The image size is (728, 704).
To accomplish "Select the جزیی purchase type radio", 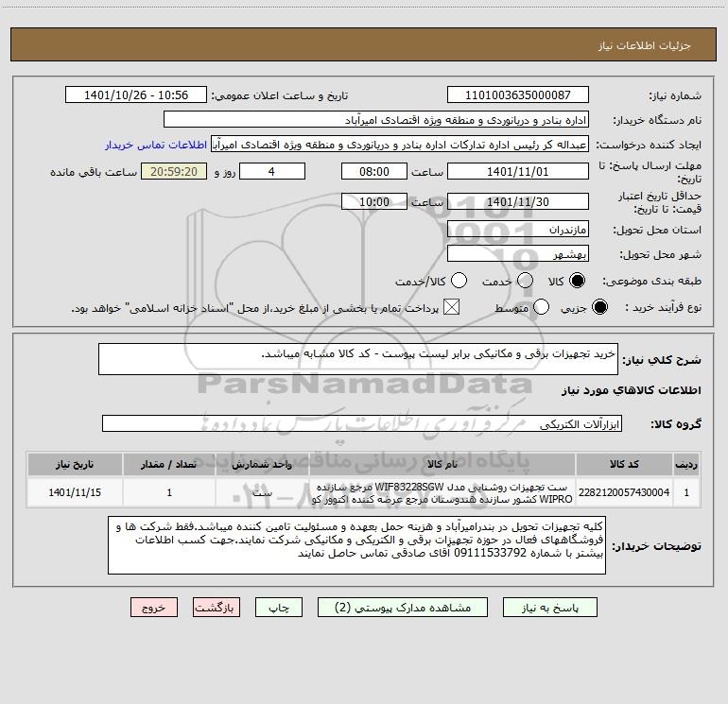I will (x=599, y=307).
